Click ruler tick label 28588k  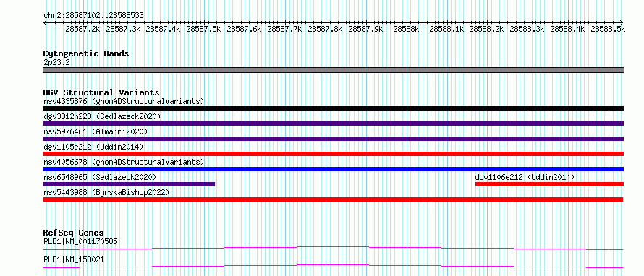[406, 29]
